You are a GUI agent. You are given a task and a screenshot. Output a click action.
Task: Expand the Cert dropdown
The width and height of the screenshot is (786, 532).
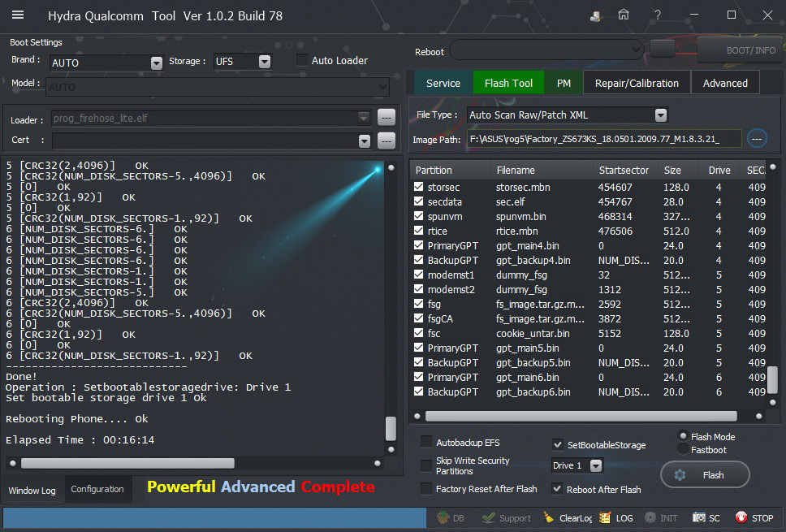[365, 141]
